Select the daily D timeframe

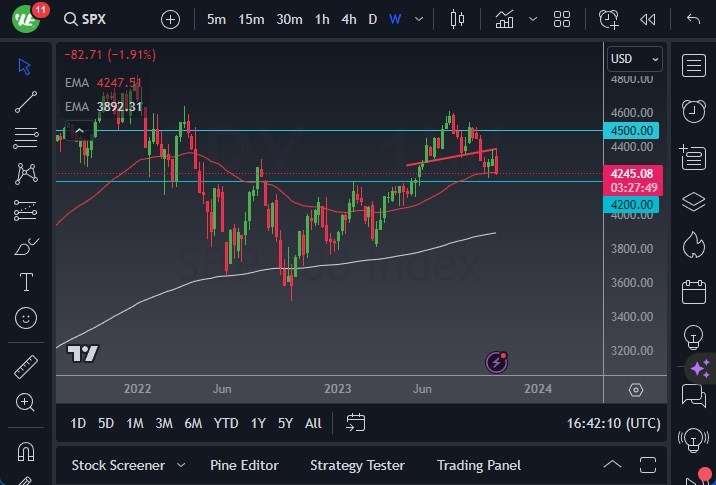click(x=373, y=19)
